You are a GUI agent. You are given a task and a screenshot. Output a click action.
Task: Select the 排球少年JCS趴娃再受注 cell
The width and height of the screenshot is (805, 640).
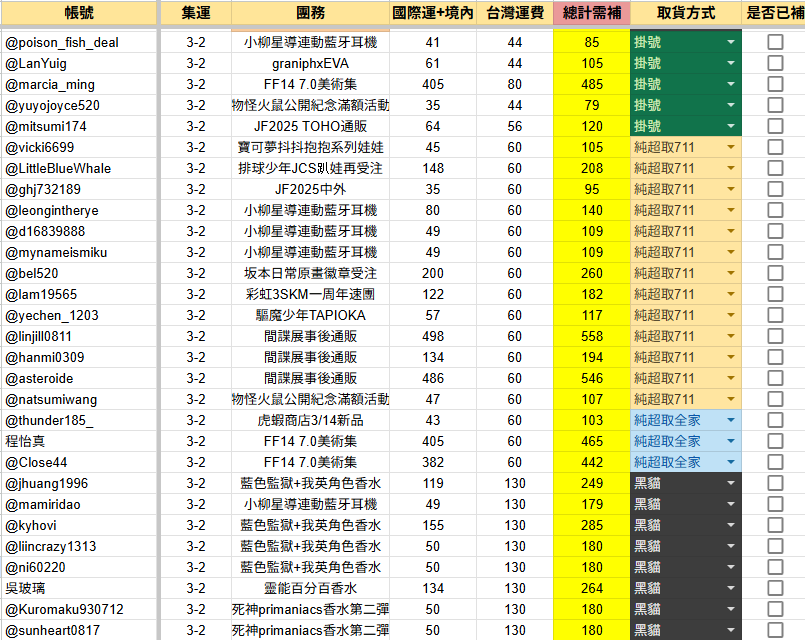[x=310, y=168]
